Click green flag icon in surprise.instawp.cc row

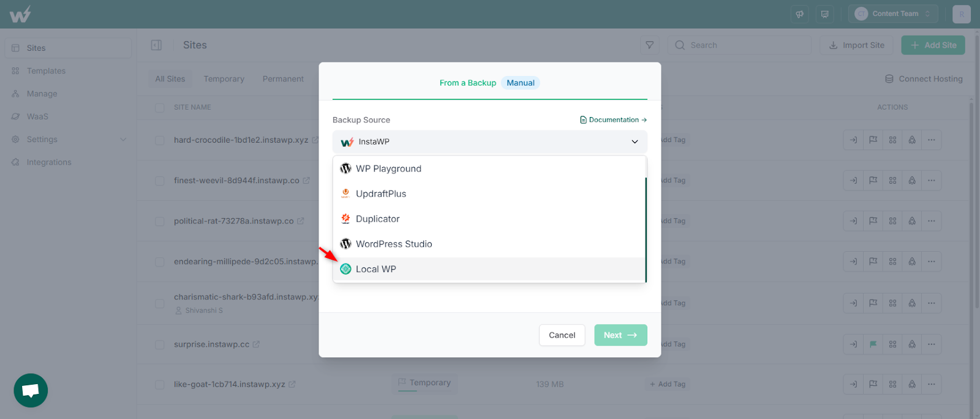coord(873,344)
